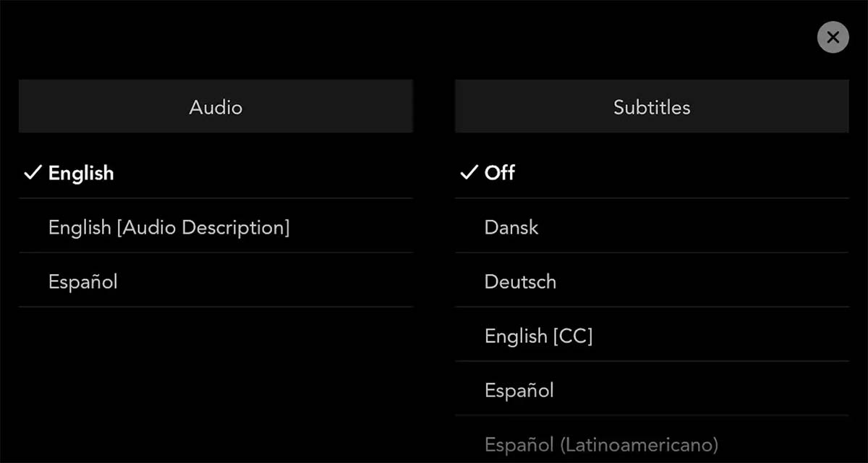Close the audio and subtitles panel
The image size is (868, 463).
833,37
